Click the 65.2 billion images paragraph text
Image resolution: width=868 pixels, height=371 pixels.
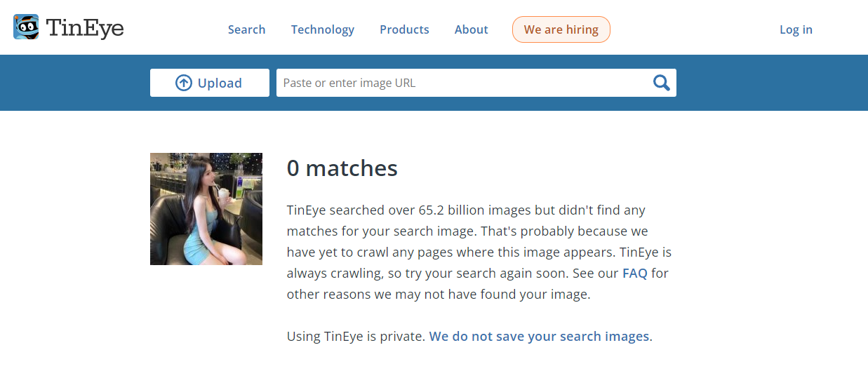479,252
